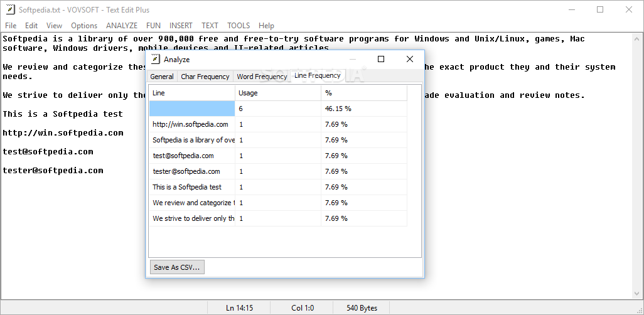Click 'This is a Softpedia test' editor line
Image resolution: width=644 pixels, height=315 pixels.
63,114
